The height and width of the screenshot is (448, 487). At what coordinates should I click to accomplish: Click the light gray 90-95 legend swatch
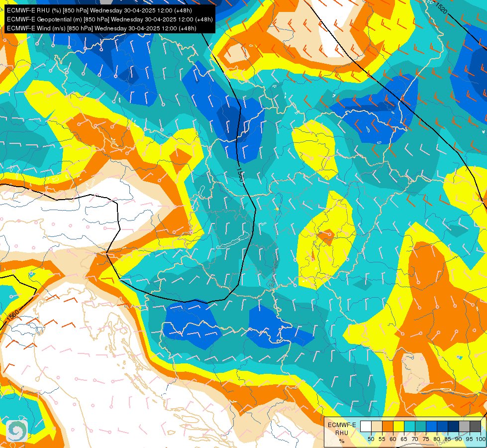coord(465,426)
